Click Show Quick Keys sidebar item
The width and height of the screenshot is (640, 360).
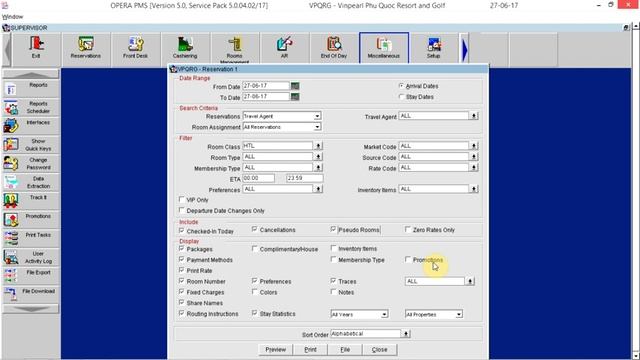coord(31,145)
